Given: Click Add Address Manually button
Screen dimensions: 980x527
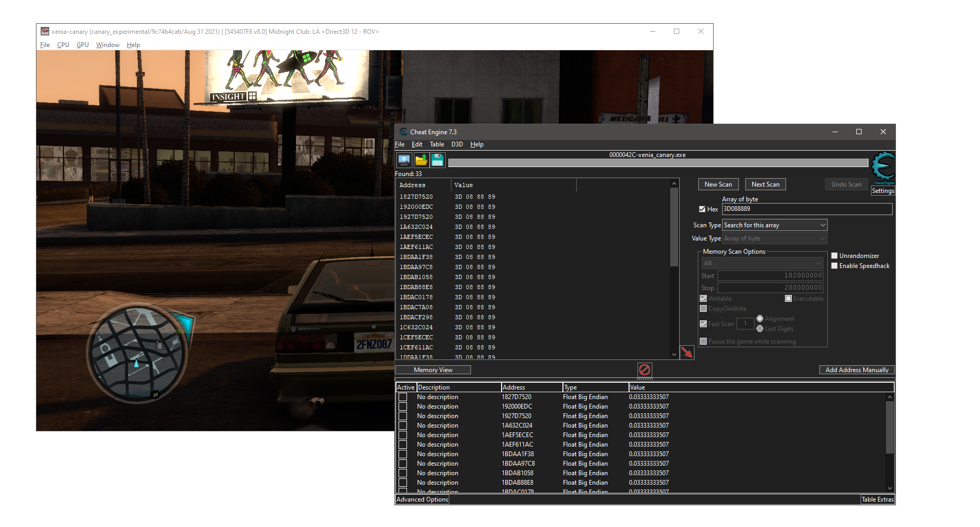Looking at the screenshot, I should click(x=857, y=370).
